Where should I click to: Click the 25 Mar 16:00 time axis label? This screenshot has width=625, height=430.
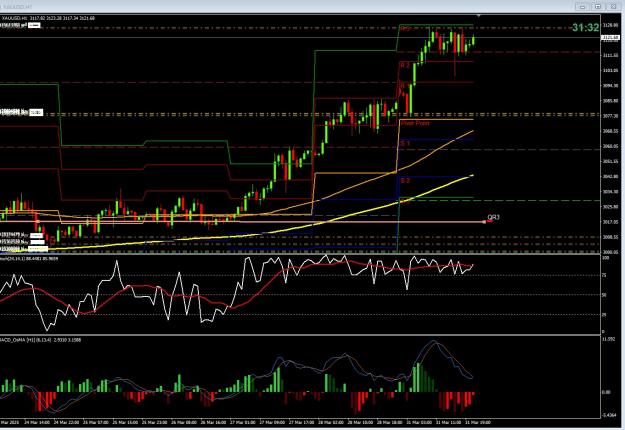(125, 422)
